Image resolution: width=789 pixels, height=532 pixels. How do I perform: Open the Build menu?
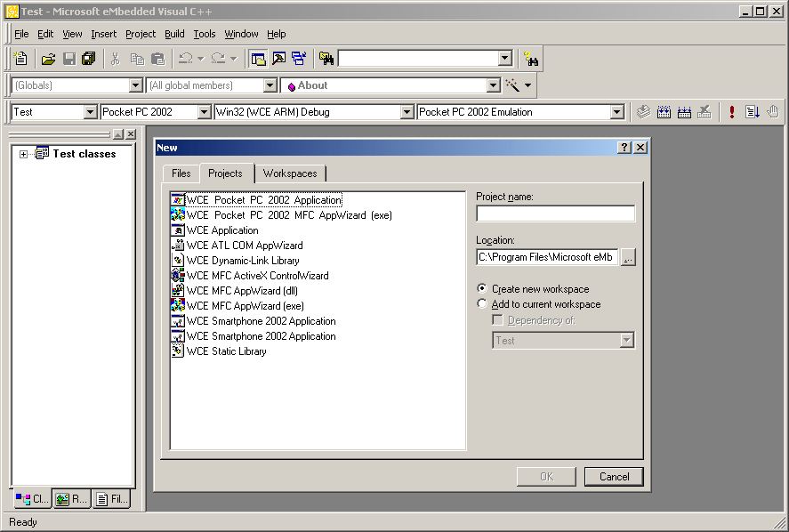coord(174,34)
